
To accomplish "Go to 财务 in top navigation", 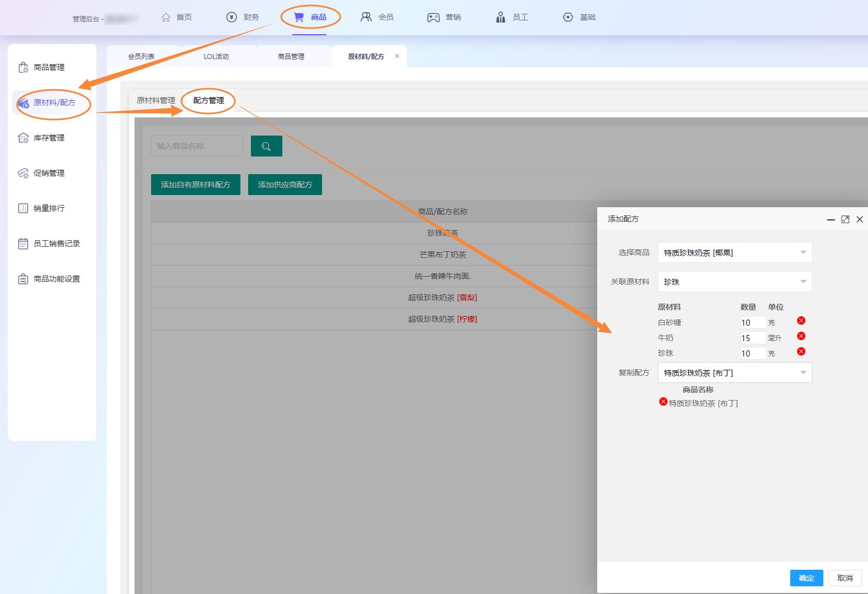I will pyautogui.click(x=243, y=17).
